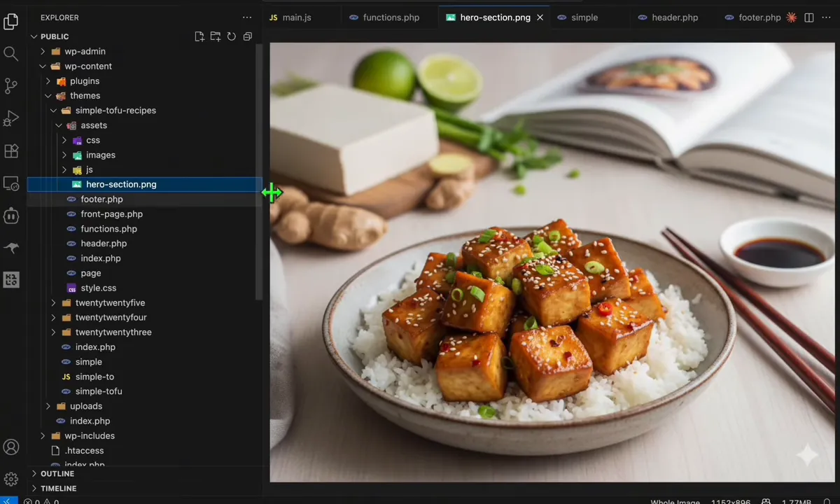This screenshot has height=504, width=840.
Task: Open the Source Control view
Action: point(11,86)
